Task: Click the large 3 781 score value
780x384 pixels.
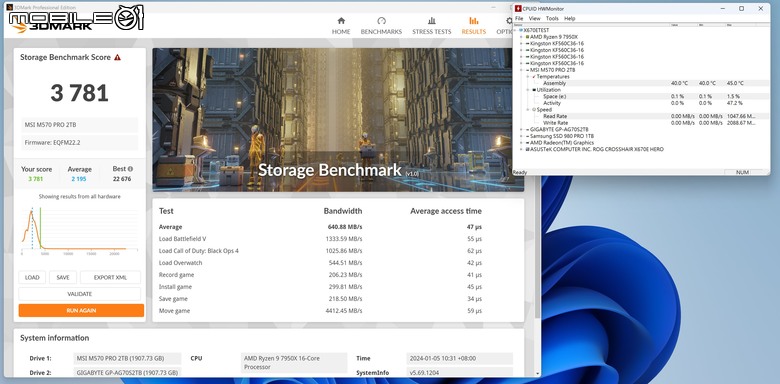Action: click(x=80, y=93)
